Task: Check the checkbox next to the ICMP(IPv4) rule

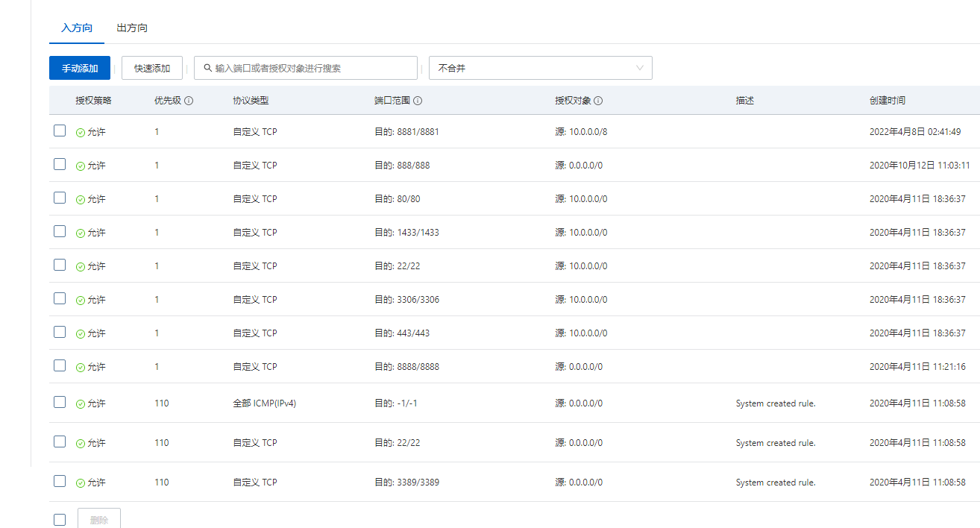Action: pyautogui.click(x=60, y=401)
